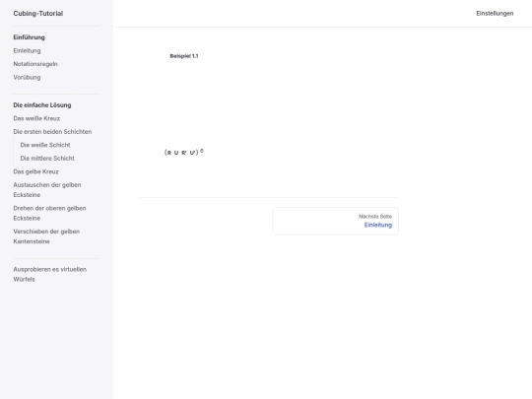The width and height of the screenshot is (532, 399).
Task: Open Einstellungen in the top bar
Action: coord(495,13)
